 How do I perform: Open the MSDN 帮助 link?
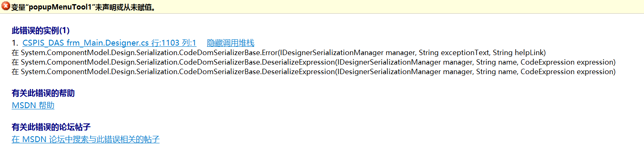33,105
